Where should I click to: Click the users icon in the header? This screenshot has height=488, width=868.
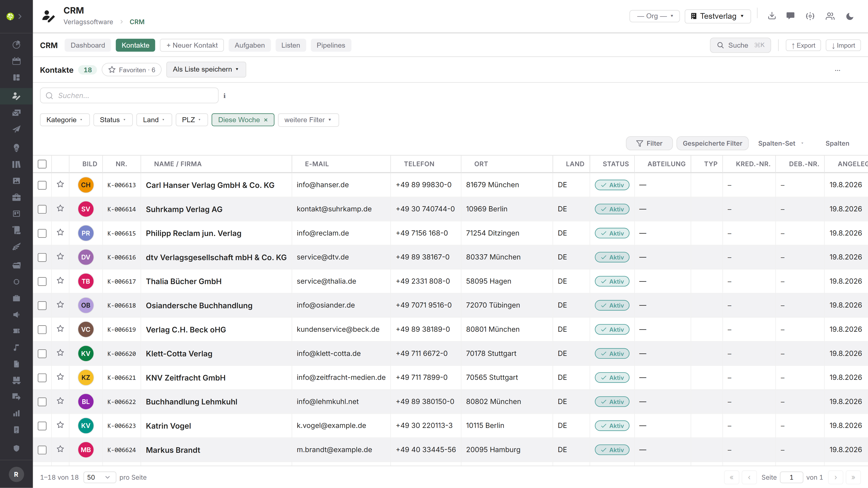tap(830, 16)
